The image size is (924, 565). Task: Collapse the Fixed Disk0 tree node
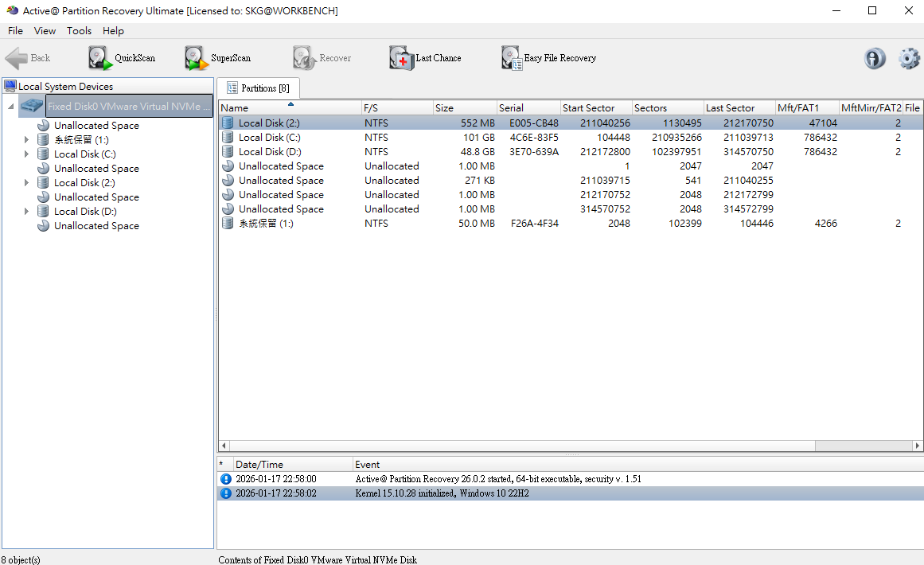click(x=10, y=107)
